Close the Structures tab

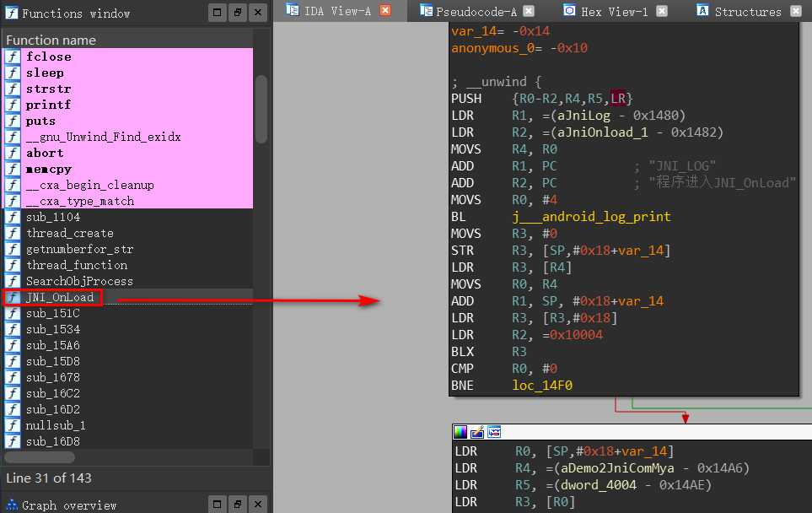(796, 11)
